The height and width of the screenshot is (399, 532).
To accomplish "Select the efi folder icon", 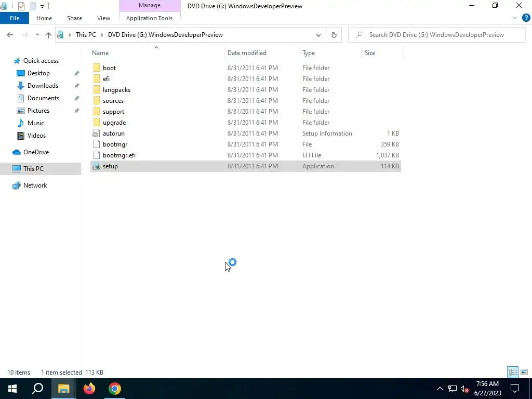I will click(97, 79).
